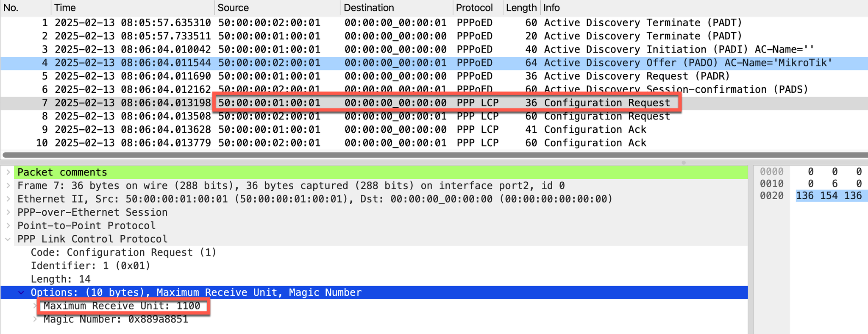Expand the Packet comments section
868x334 pixels.
(8, 172)
